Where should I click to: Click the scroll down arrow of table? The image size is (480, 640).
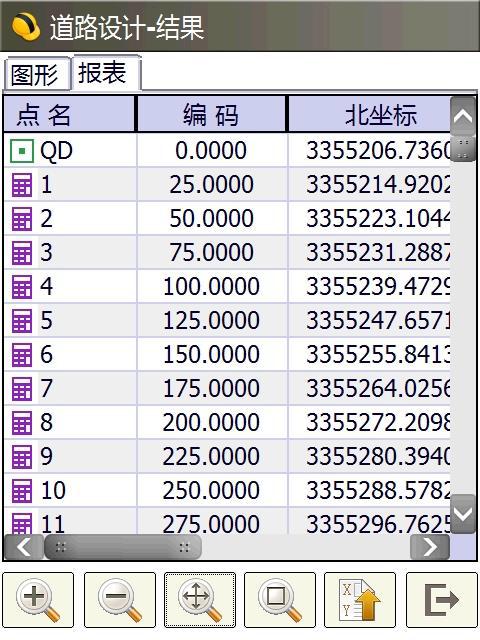tap(463, 514)
